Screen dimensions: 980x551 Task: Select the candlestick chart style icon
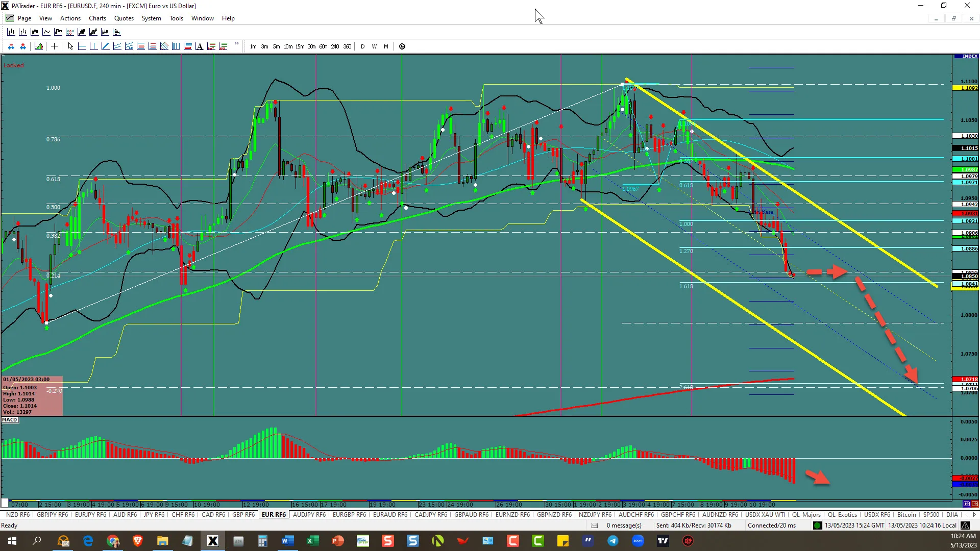pyautogui.click(x=34, y=32)
